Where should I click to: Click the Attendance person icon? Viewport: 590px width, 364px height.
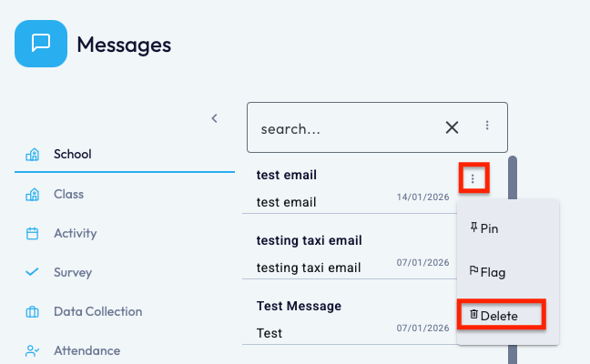pos(33,350)
